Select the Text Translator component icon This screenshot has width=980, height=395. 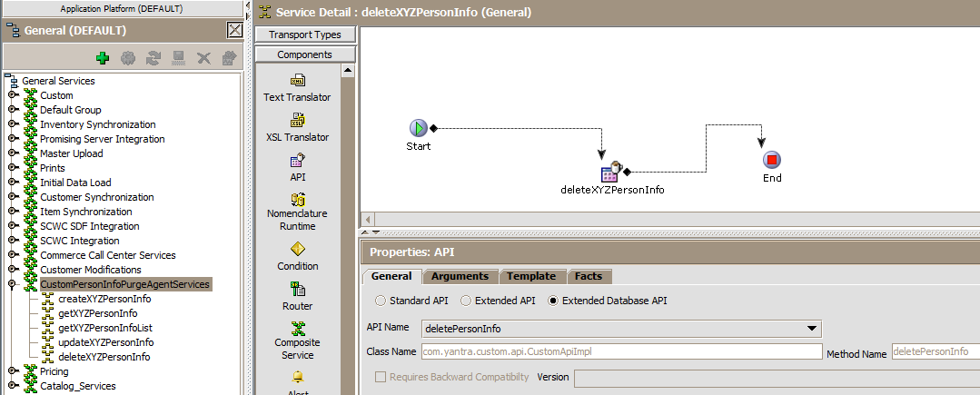click(297, 81)
